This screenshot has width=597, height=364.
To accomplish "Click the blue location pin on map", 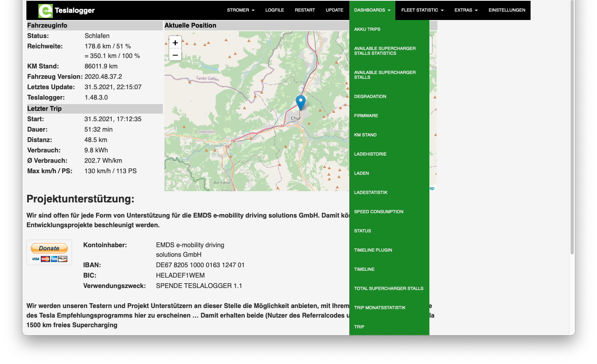I will [301, 102].
